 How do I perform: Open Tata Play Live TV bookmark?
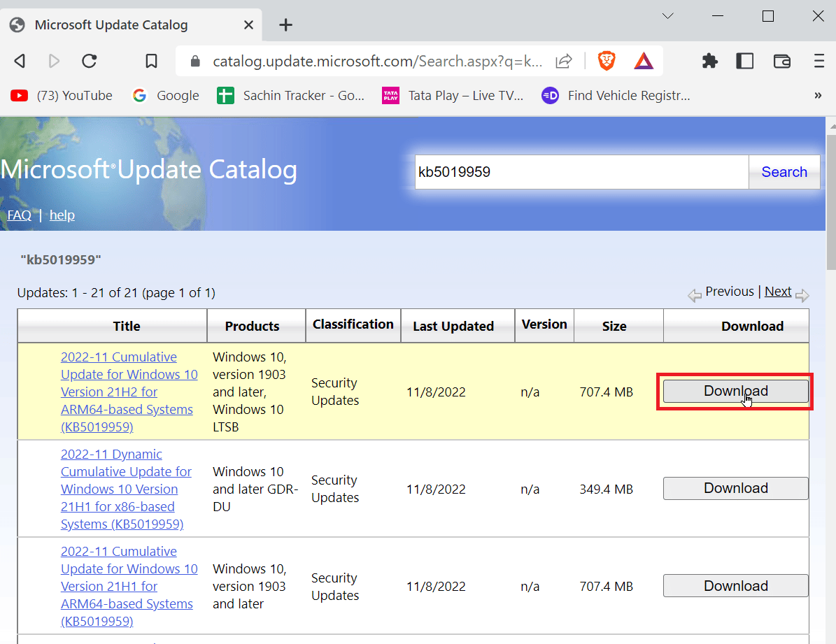(x=453, y=95)
